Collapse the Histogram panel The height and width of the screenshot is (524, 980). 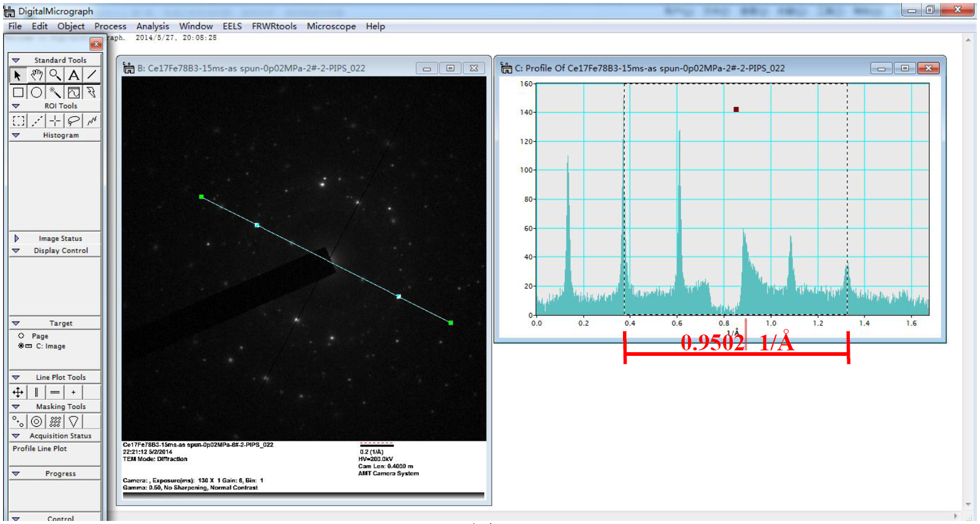coord(16,135)
